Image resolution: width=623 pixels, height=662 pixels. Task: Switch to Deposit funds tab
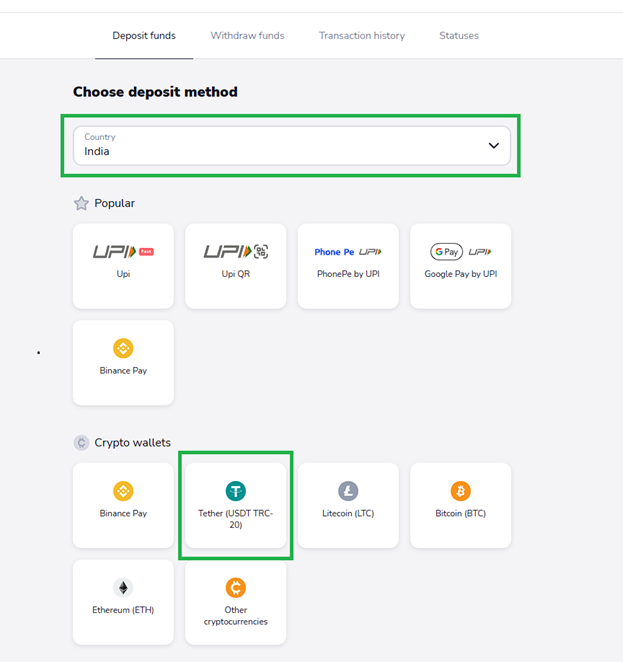pos(143,36)
